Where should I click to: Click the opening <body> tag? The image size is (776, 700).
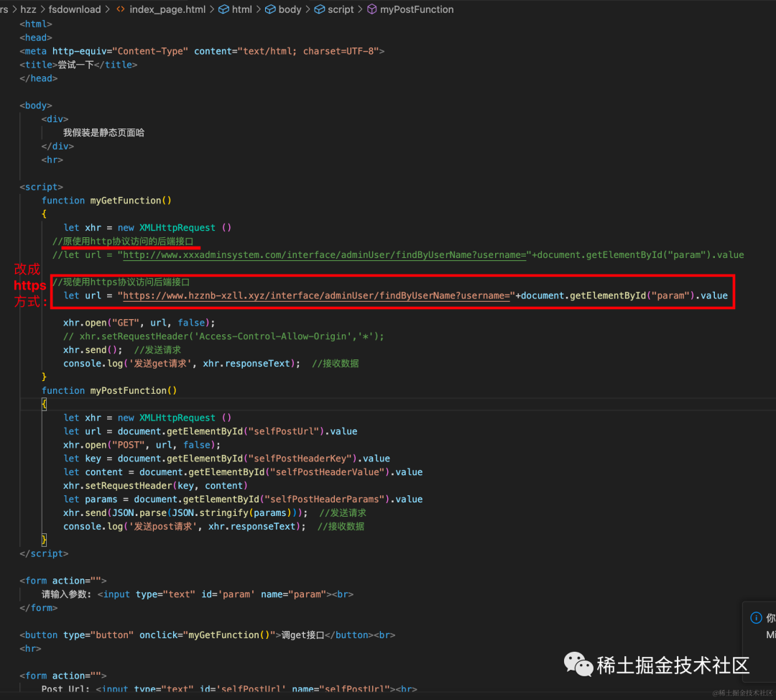(36, 106)
